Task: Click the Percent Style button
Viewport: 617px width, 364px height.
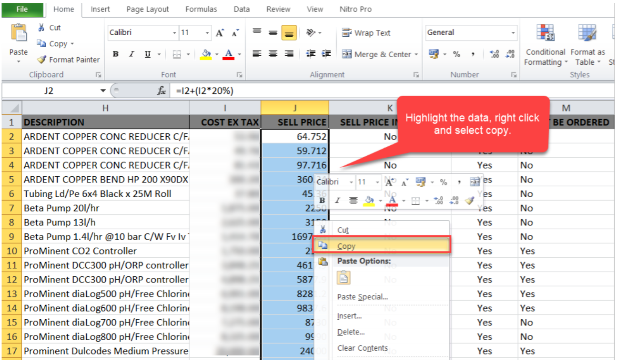Action: pyautogui.click(x=456, y=54)
